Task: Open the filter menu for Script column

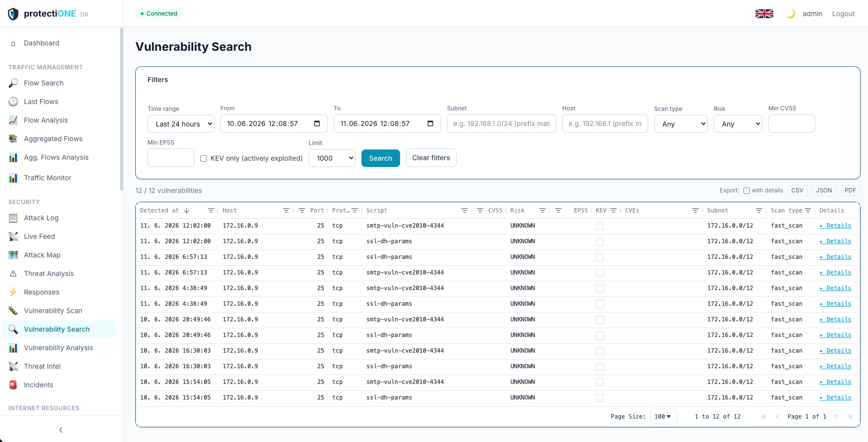Action: 465,210
